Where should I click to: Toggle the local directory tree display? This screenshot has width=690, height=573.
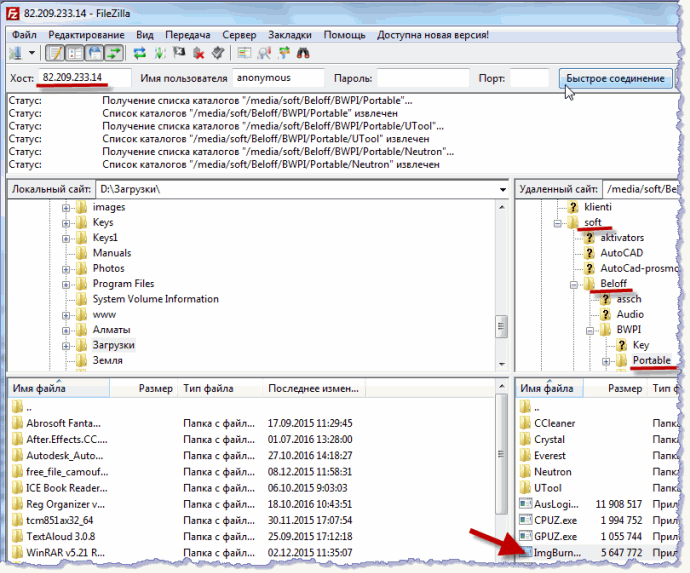point(75,53)
